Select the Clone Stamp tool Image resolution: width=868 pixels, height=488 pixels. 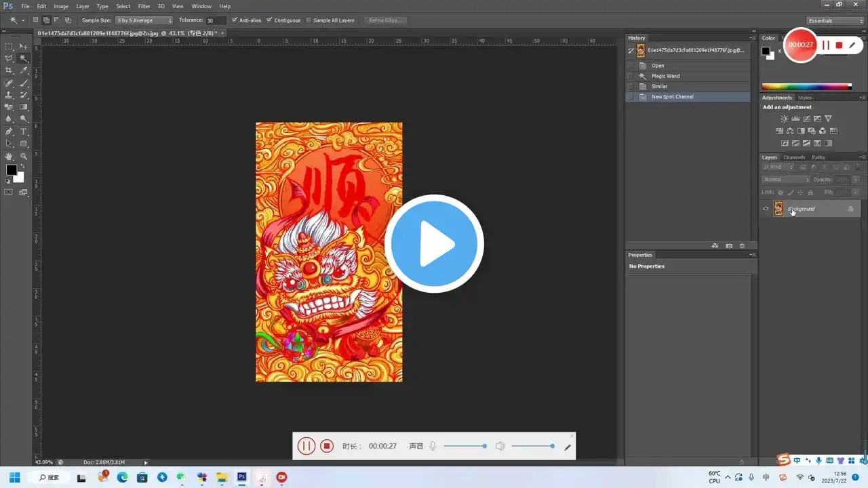[9, 95]
